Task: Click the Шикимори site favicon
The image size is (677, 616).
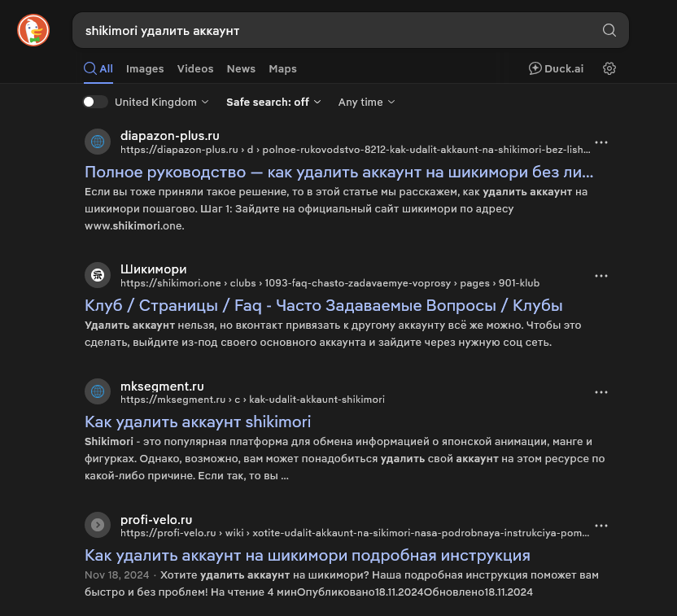Action: [98, 275]
